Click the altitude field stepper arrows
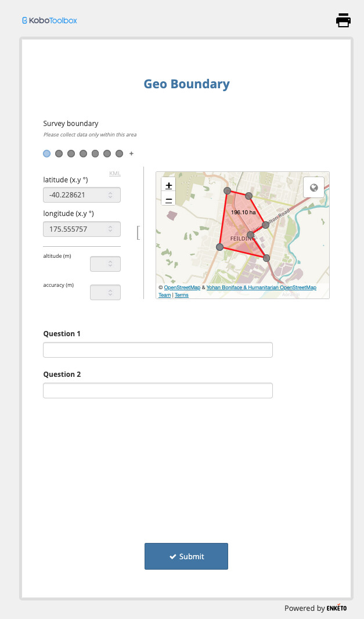Screen dimensions: 364x619 click(110, 264)
